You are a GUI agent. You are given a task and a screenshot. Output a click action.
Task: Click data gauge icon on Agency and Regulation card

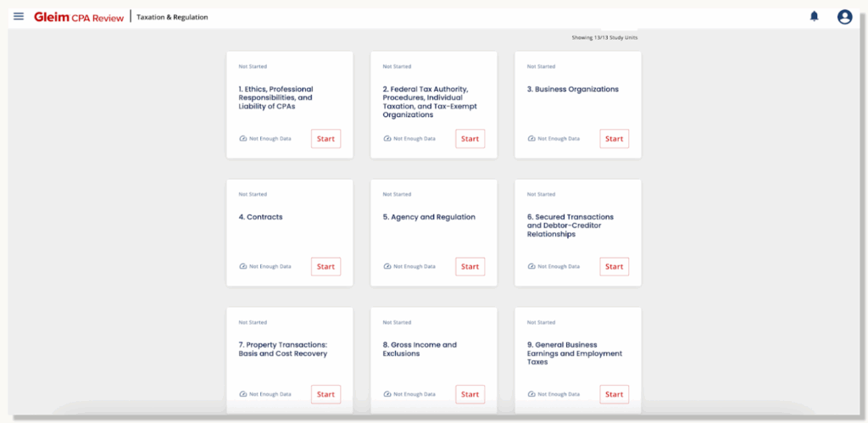(387, 266)
